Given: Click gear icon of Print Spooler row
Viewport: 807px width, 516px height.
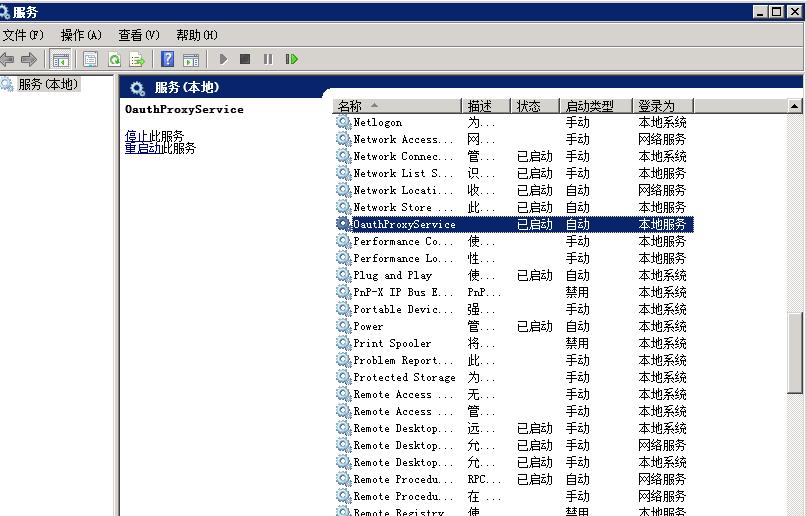Looking at the screenshot, I should pos(343,343).
